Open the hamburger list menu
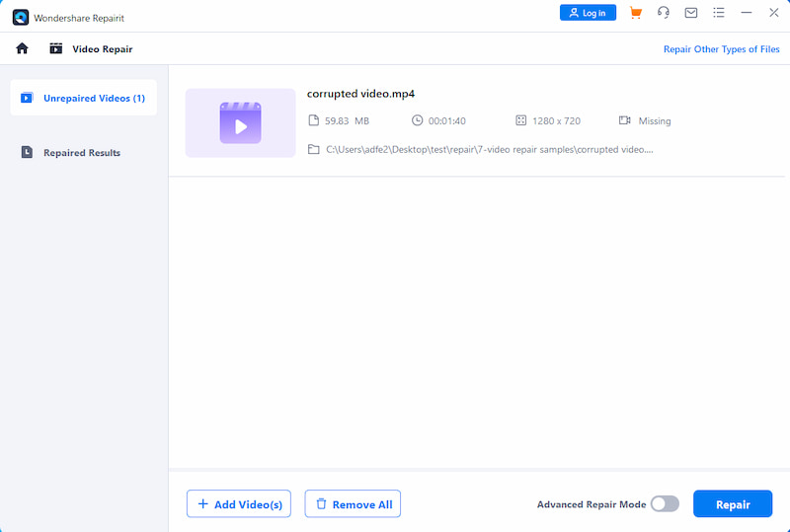The height and width of the screenshot is (532, 790). coord(719,13)
